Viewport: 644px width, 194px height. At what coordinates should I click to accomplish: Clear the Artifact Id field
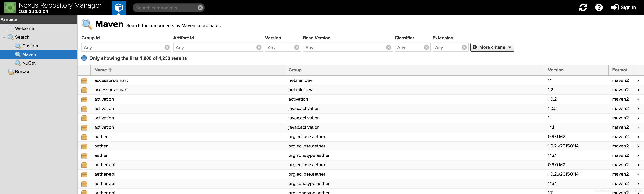(259, 47)
